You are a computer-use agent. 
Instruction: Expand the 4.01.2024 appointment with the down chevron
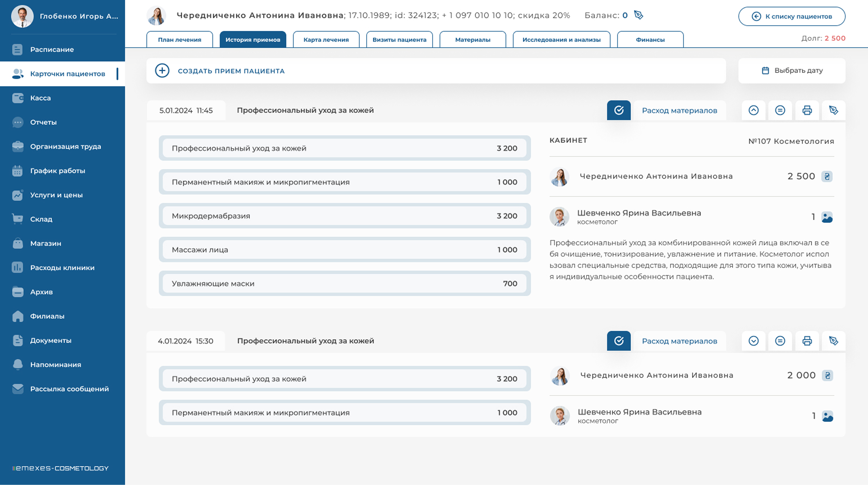754,341
